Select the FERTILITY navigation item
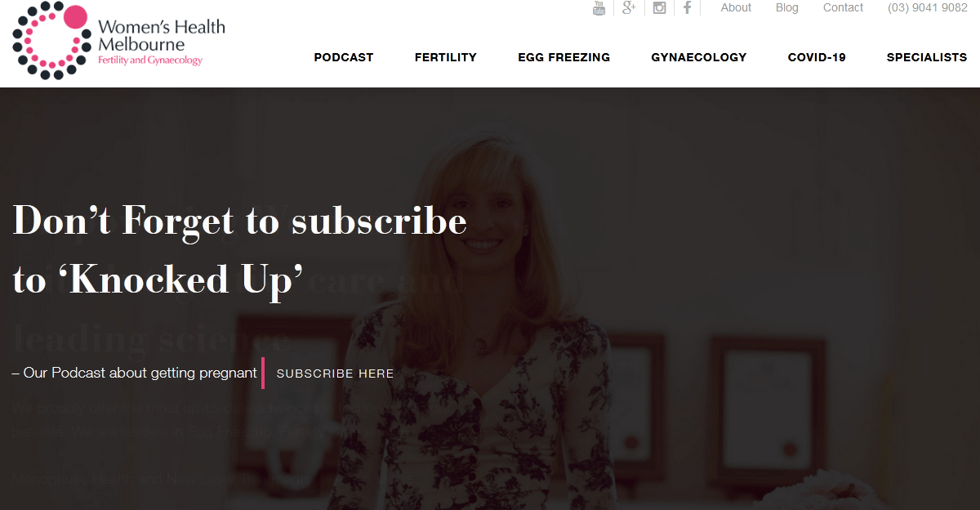This screenshot has width=980, height=510. coord(446,57)
